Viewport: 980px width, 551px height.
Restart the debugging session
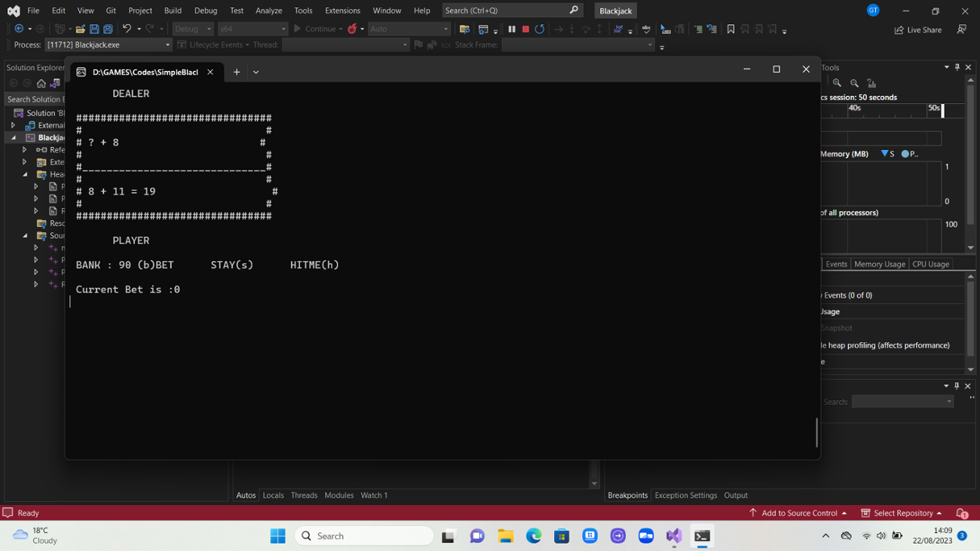point(540,29)
